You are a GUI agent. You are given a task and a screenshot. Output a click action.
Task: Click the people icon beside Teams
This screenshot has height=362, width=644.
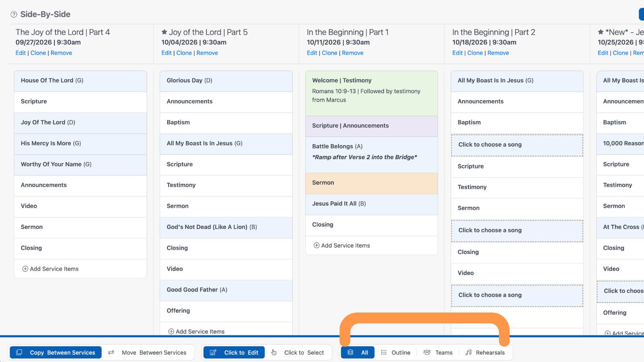[427, 352]
